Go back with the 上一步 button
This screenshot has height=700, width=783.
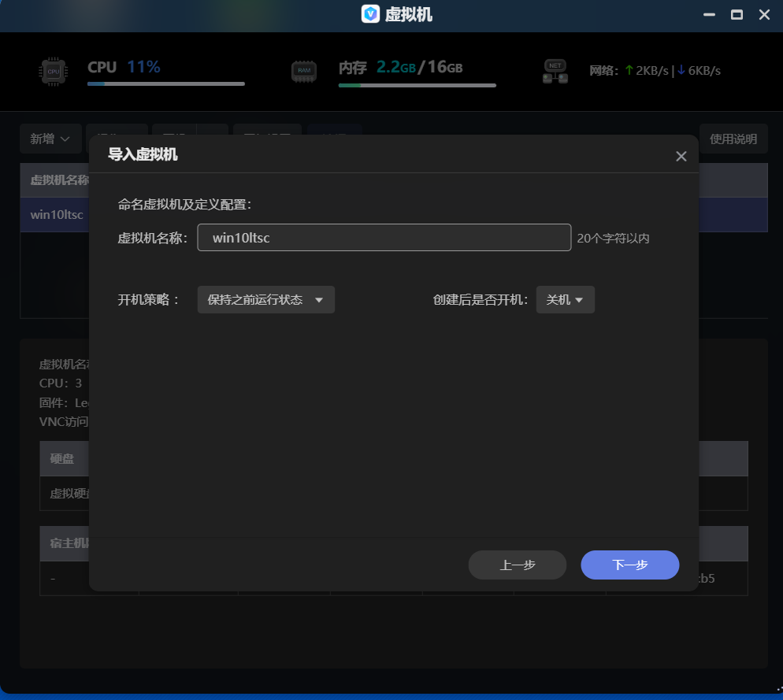click(517, 565)
